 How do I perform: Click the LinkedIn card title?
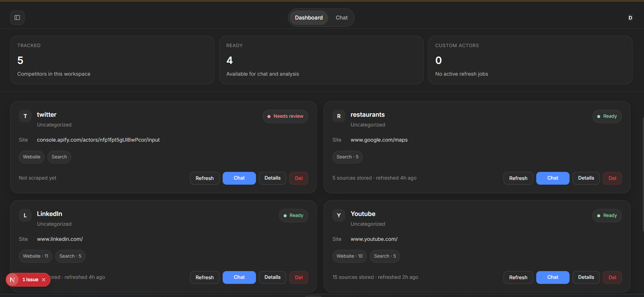[50, 214]
